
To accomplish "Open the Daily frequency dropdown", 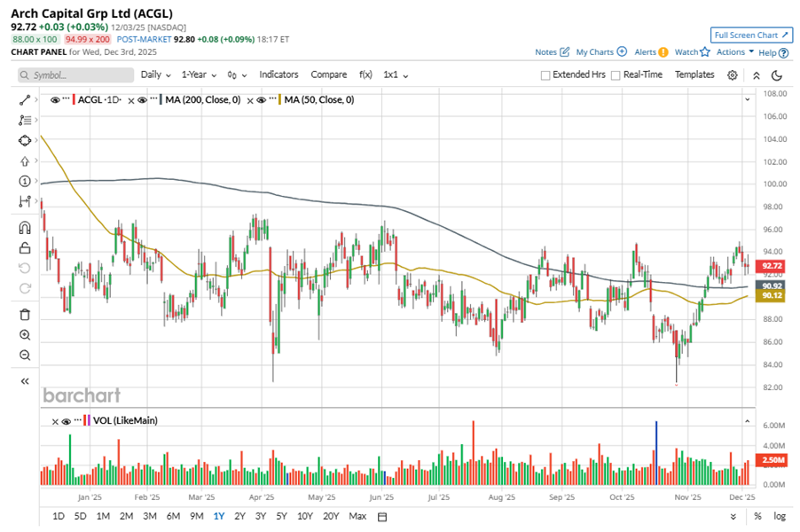I will coord(155,74).
